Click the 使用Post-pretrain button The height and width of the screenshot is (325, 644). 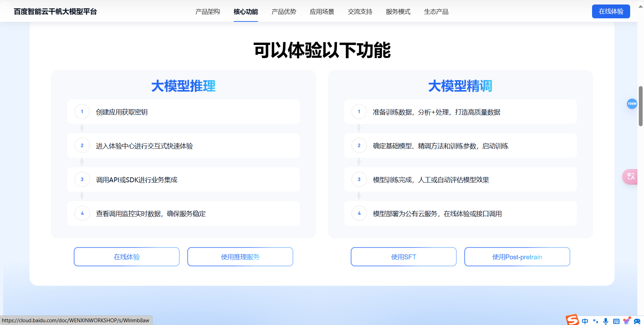[517, 257]
